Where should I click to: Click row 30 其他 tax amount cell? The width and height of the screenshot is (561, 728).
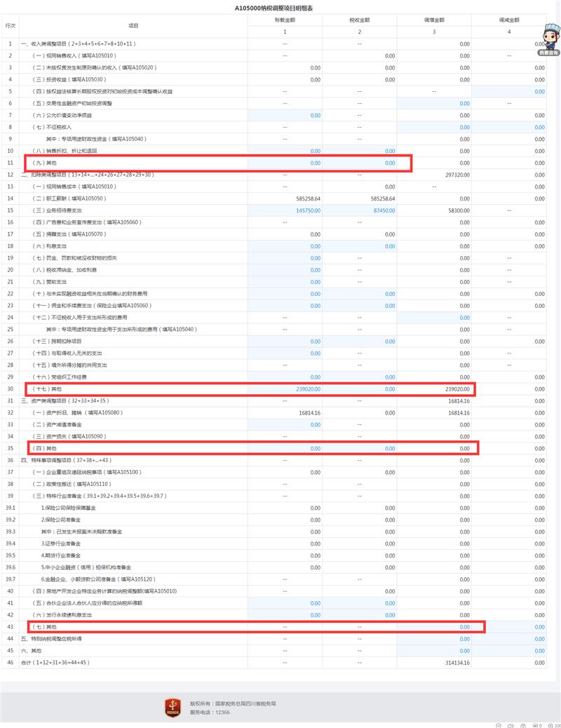point(359,389)
